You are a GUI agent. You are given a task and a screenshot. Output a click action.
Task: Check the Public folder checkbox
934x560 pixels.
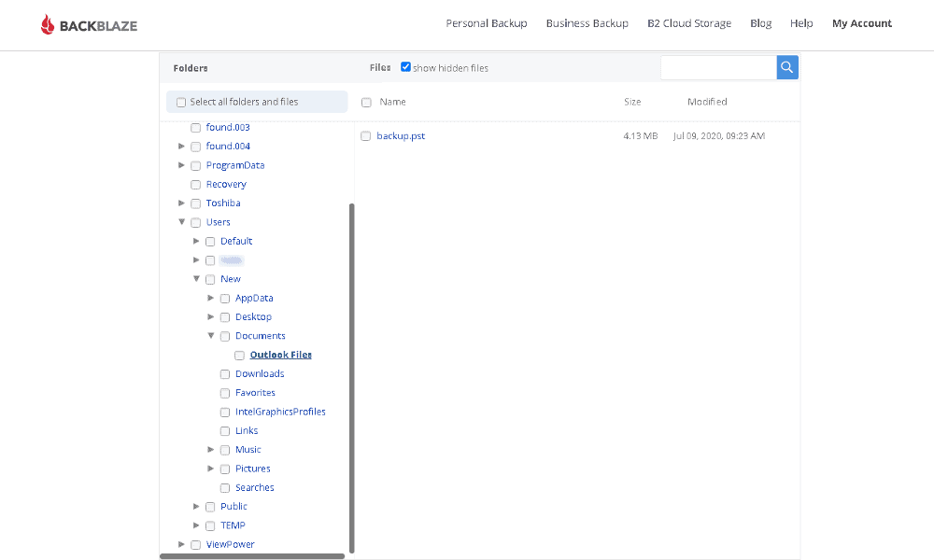pyautogui.click(x=209, y=507)
